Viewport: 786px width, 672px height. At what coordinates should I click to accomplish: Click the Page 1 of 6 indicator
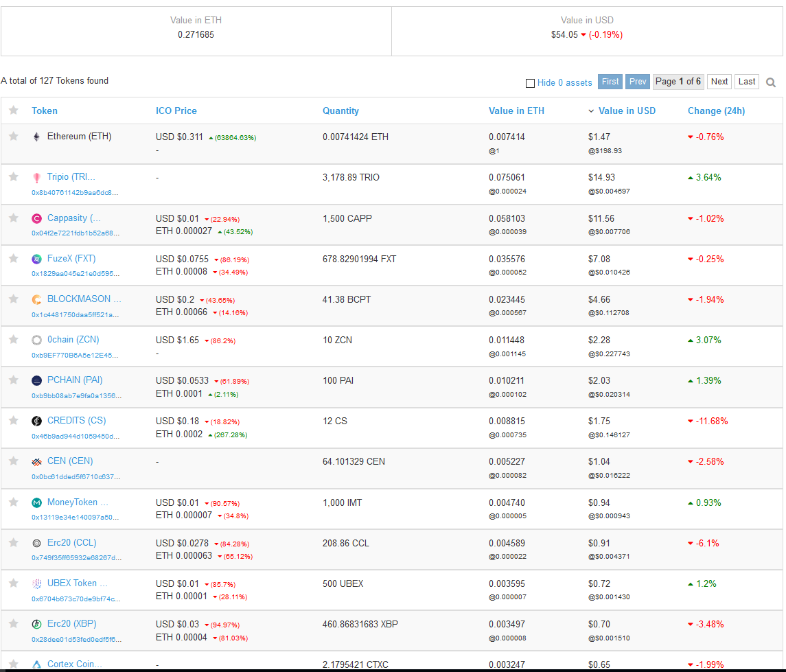point(678,81)
